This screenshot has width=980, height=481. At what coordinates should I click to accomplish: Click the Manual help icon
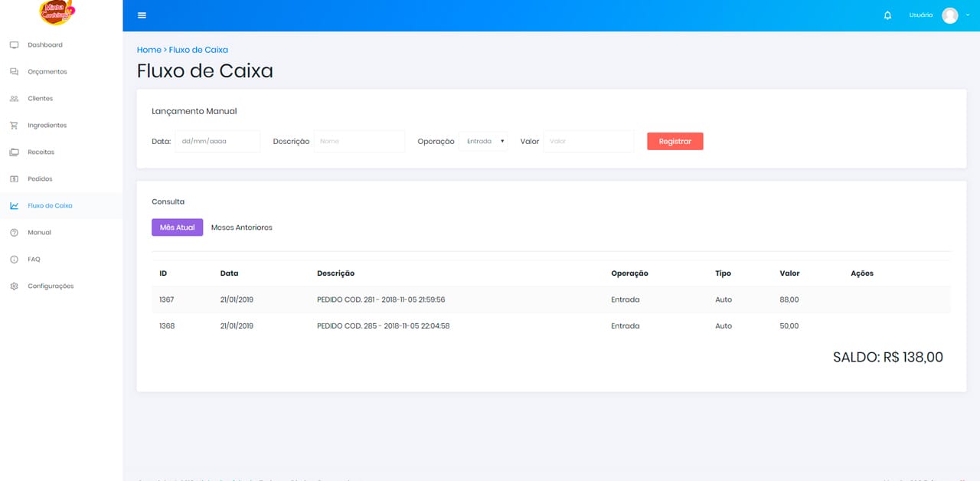click(14, 233)
